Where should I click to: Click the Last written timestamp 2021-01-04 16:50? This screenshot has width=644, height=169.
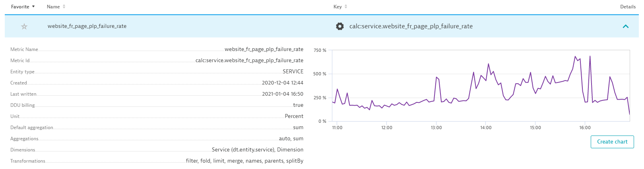tap(282, 94)
